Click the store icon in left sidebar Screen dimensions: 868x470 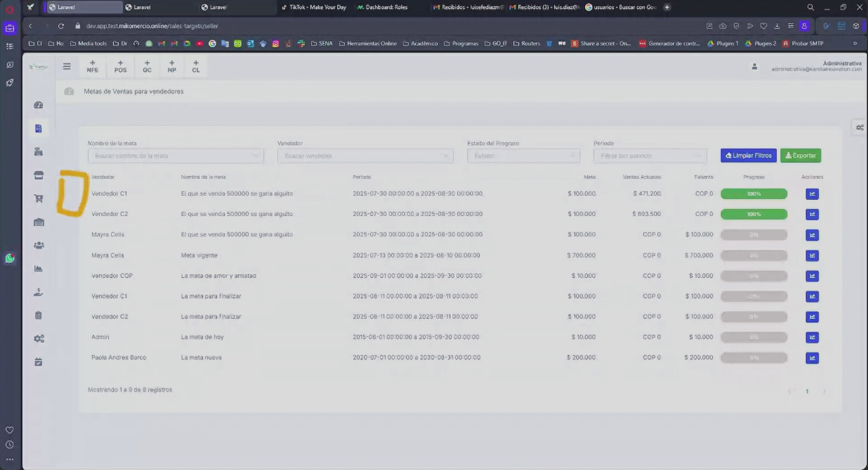pos(39,175)
